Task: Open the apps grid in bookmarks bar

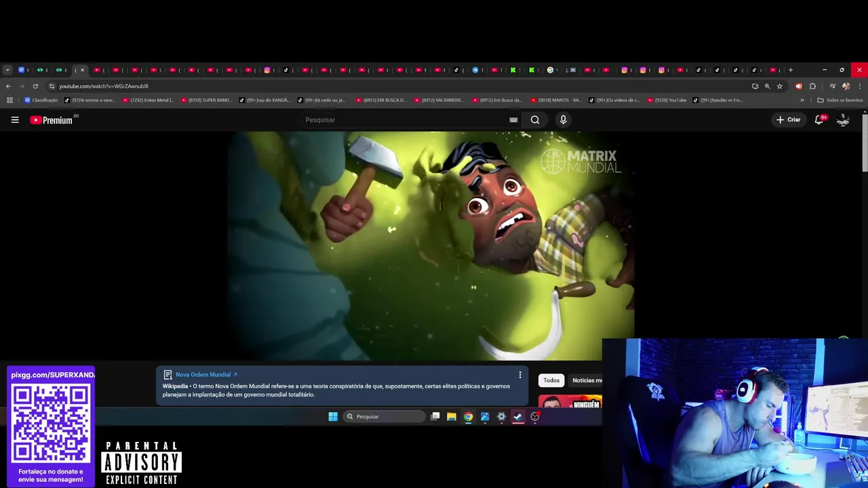Action: point(9,100)
